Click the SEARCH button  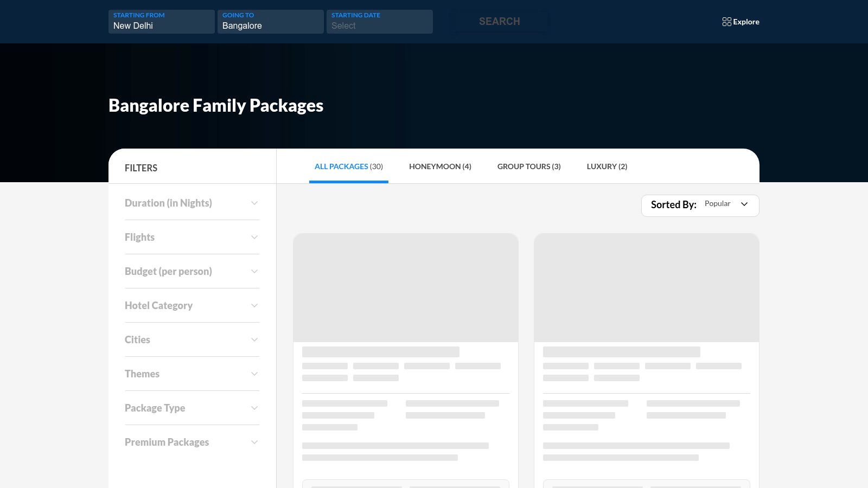coord(499,22)
